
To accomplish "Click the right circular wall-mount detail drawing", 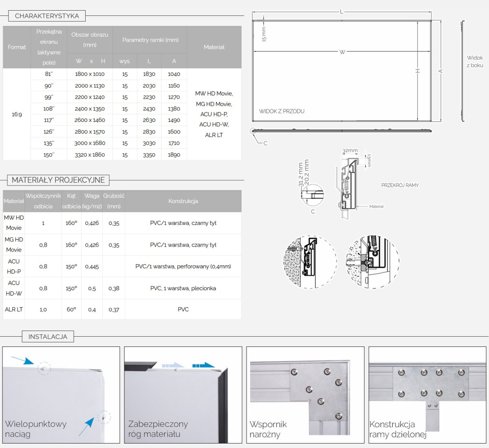I will (372, 262).
